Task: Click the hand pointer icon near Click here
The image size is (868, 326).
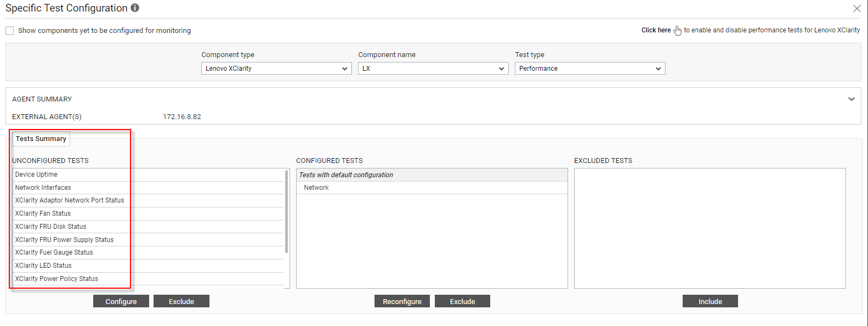Action: point(678,30)
